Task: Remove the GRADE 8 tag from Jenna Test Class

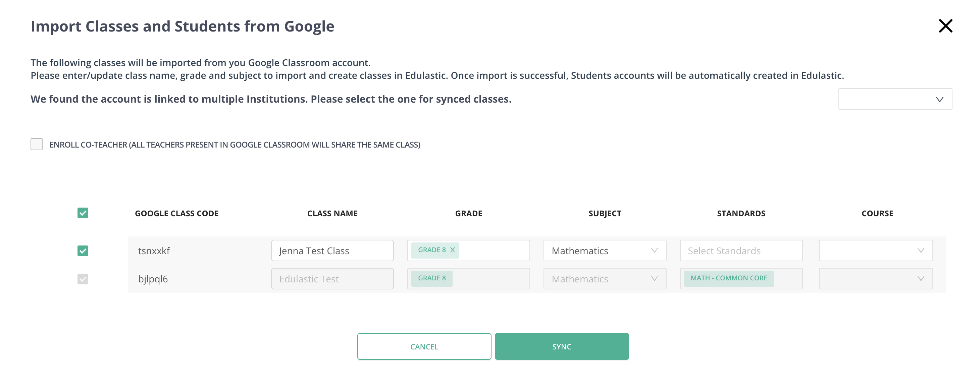Action: (452, 250)
